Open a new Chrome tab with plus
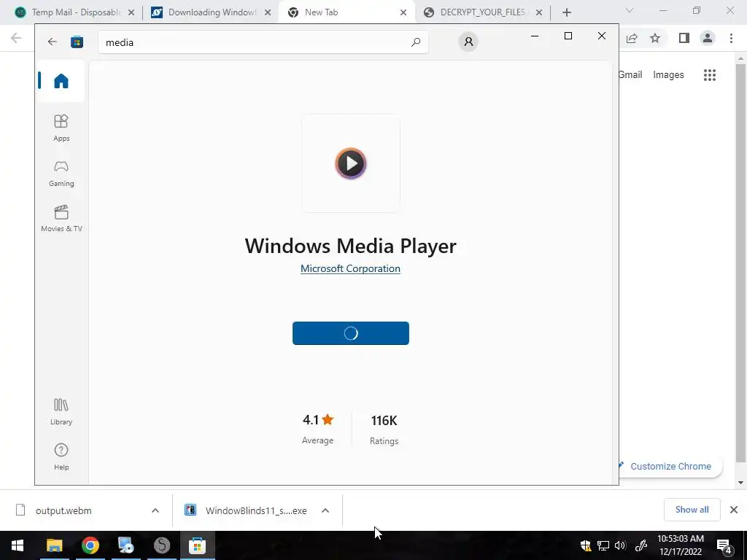 [566, 12]
